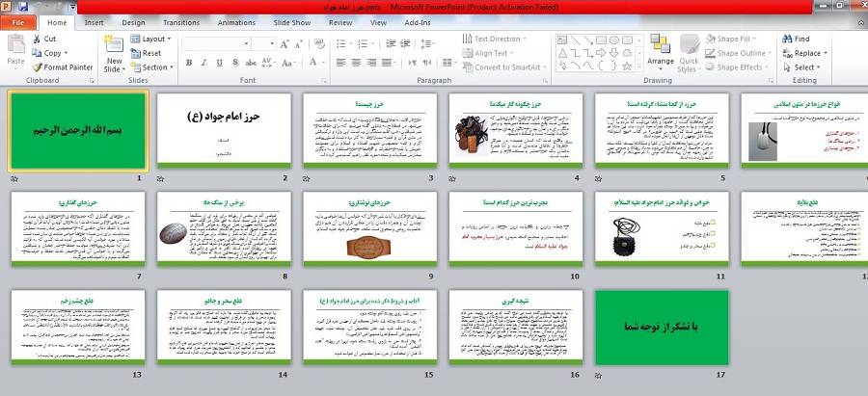Select the Isosceles Triangle shape

562,53
